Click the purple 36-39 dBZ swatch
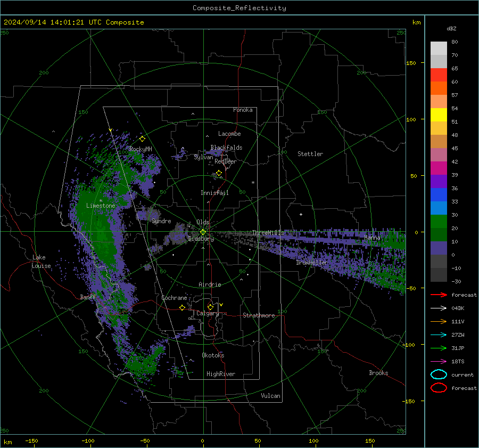 click(x=439, y=182)
